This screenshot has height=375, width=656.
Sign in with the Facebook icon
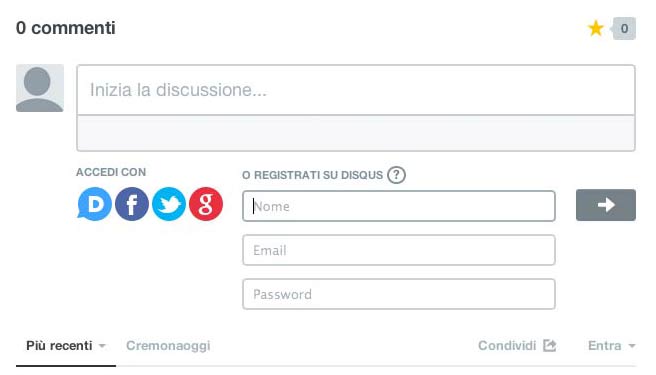[x=132, y=204]
